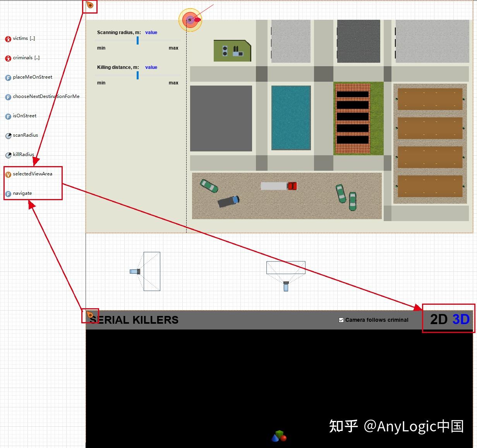Open the Killing distance value link
This screenshot has height=448, width=477.
click(151, 67)
